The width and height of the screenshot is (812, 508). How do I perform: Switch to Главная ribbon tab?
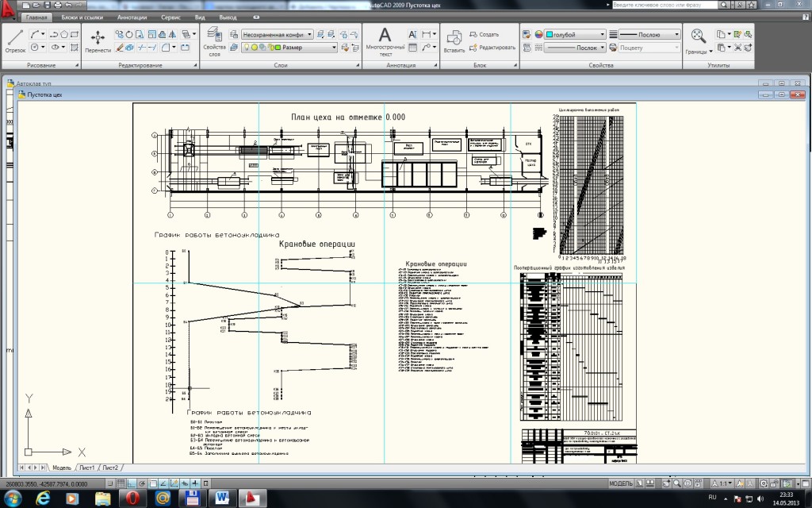coord(36,17)
